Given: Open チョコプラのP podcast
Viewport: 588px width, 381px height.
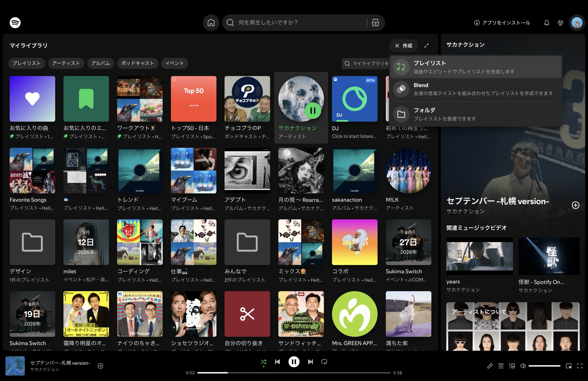Looking at the screenshot, I should [x=247, y=108].
